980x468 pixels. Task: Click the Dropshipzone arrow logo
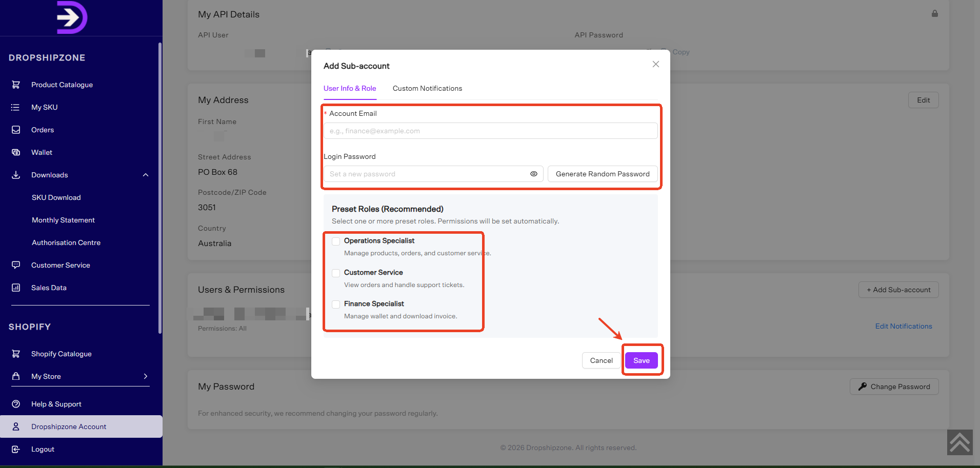pyautogui.click(x=72, y=17)
